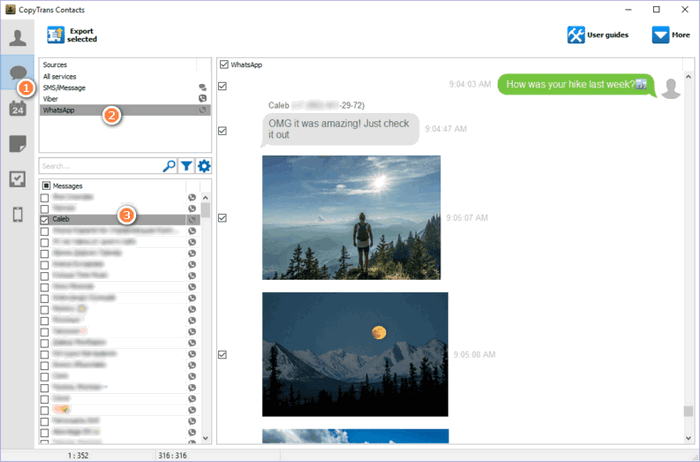Check the first conversation checkbox above Caleb's list
This screenshot has width=700, height=462.
pyautogui.click(x=45, y=197)
